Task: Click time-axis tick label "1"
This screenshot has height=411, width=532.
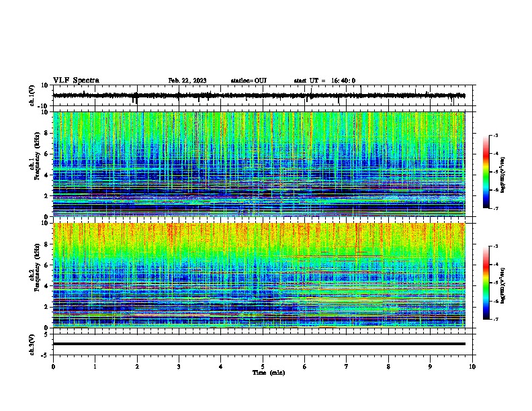Action: click(x=95, y=367)
